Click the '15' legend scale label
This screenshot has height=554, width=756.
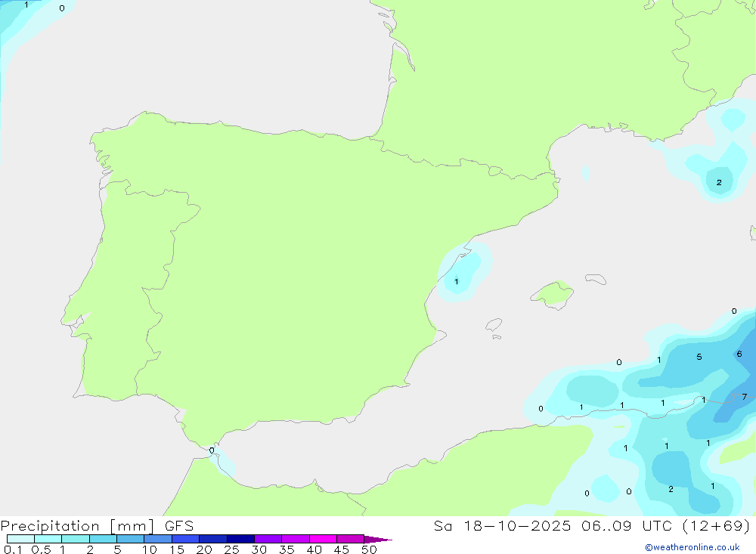[x=177, y=549]
